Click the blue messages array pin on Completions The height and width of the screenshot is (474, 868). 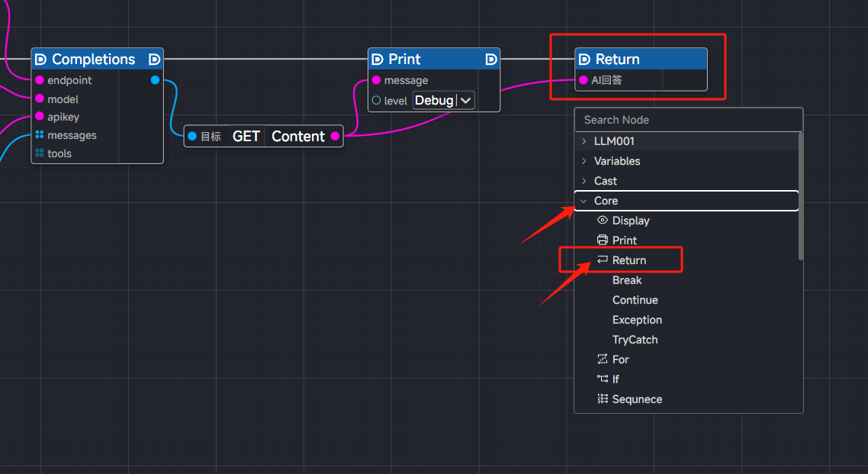39,135
